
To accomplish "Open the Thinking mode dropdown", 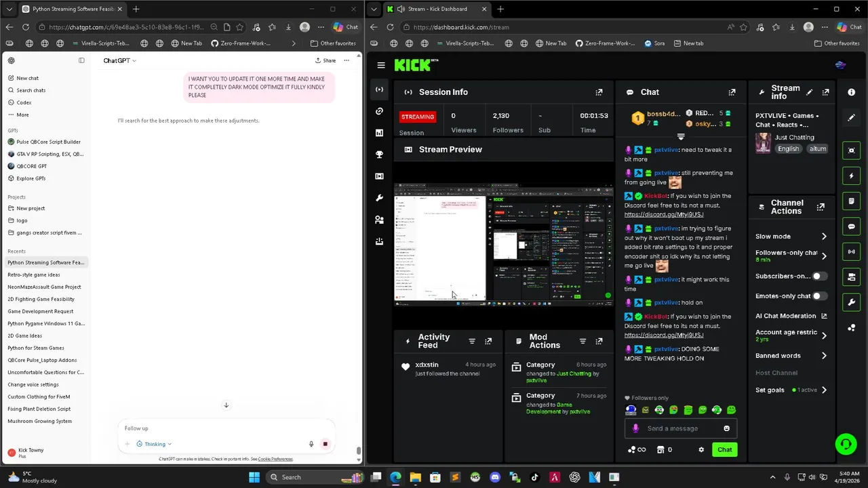I will [154, 444].
